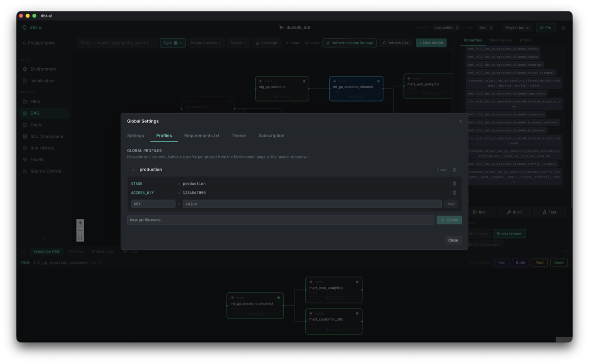Focus the DAG filter input field
The width and height of the screenshot is (589, 364).
click(x=117, y=43)
